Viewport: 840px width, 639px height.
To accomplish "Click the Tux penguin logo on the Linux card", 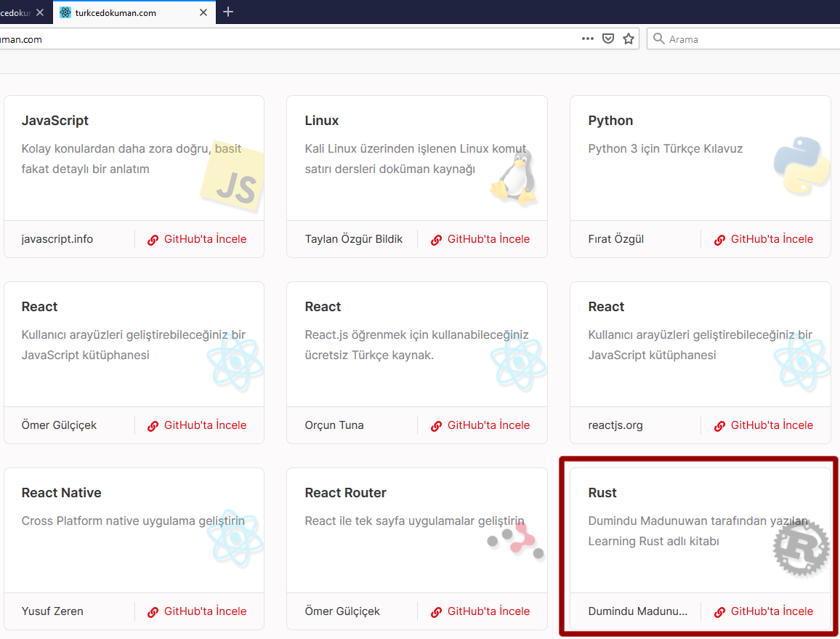I will point(514,177).
